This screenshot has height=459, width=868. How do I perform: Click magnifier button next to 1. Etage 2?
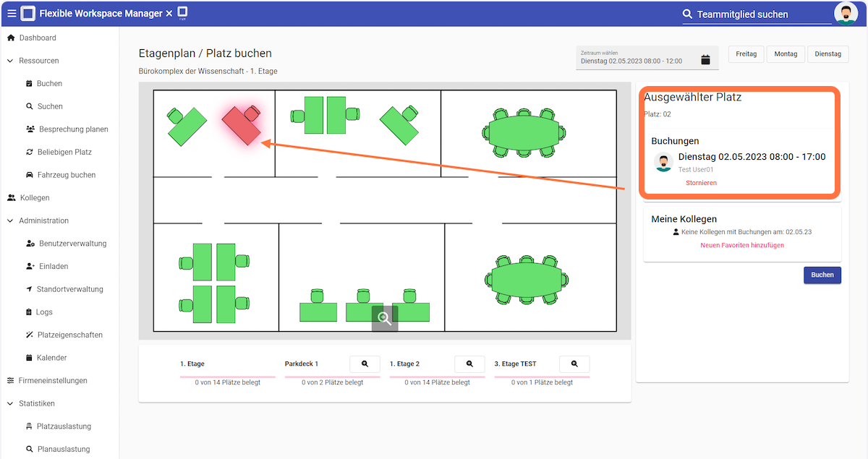click(x=469, y=364)
